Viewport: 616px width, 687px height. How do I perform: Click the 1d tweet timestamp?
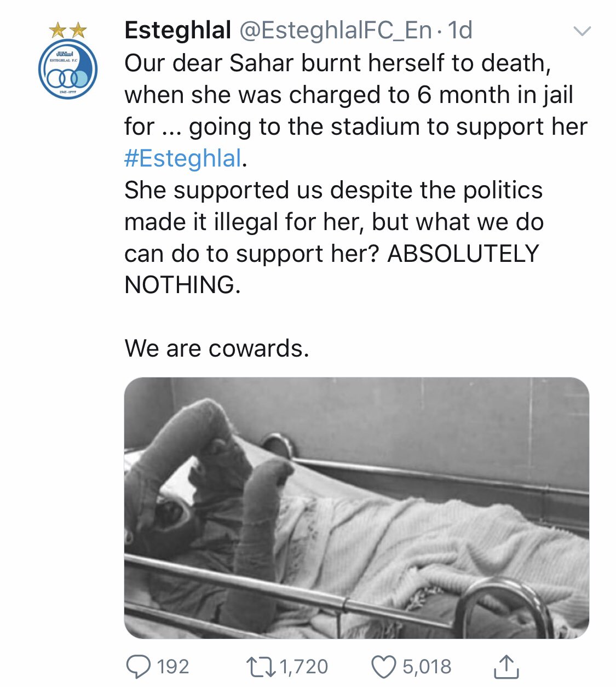pyautogui.click(x=460, y=31)
